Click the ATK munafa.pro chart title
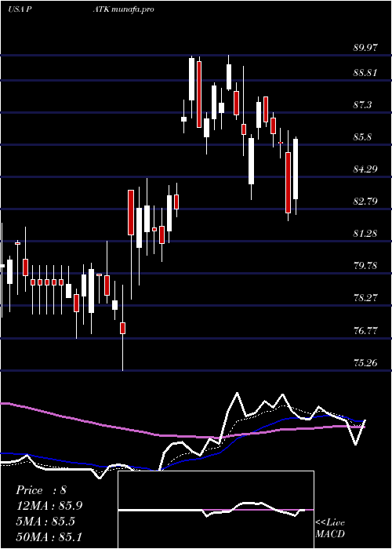Viewport: 392px width, 549px height. point(123,9)
